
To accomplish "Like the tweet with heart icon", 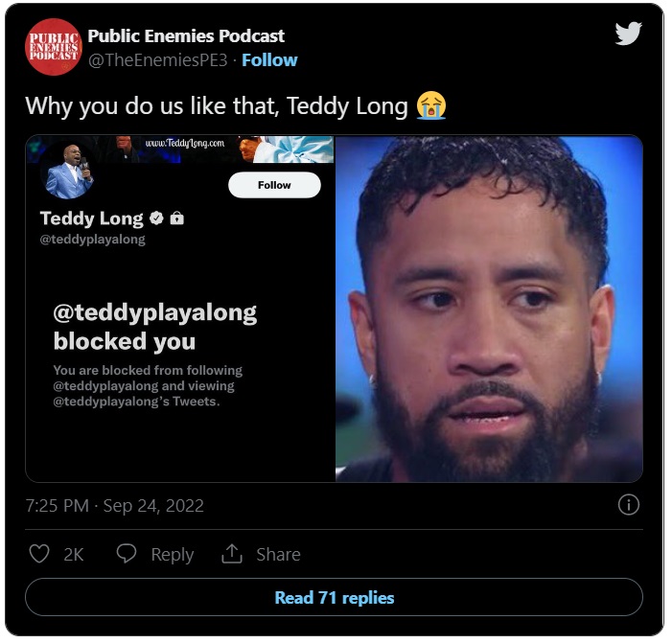I will (39, 554).
